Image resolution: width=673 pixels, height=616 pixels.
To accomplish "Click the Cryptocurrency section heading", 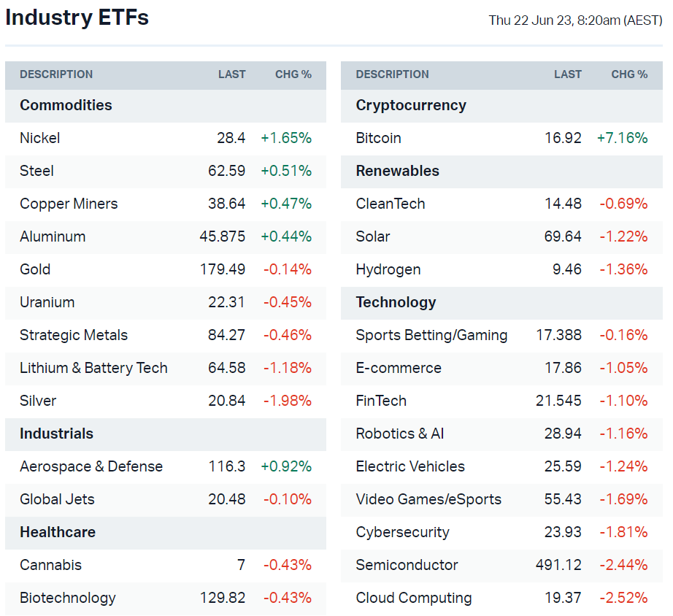I will 410,105.
